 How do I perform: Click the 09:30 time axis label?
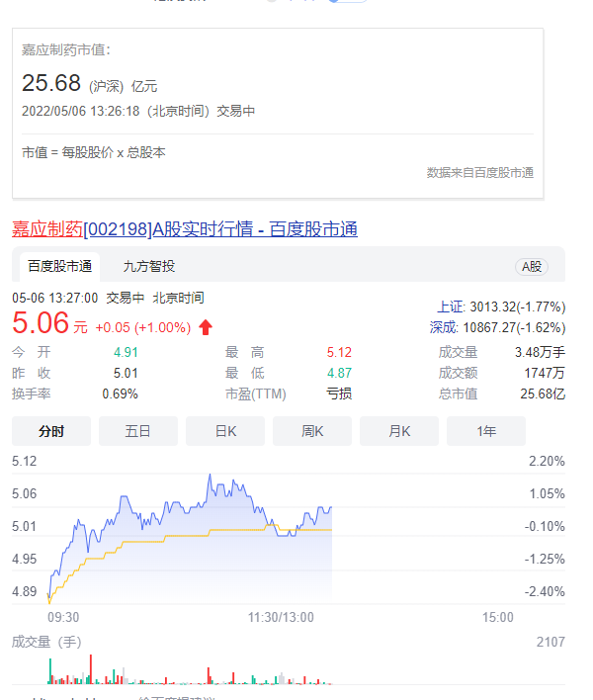coord(63,617)
